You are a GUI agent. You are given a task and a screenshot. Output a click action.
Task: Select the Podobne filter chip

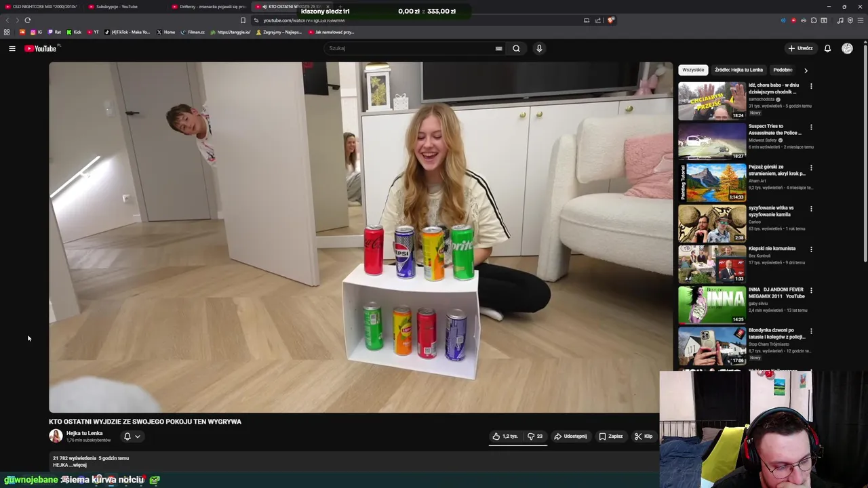click(783, 70)
